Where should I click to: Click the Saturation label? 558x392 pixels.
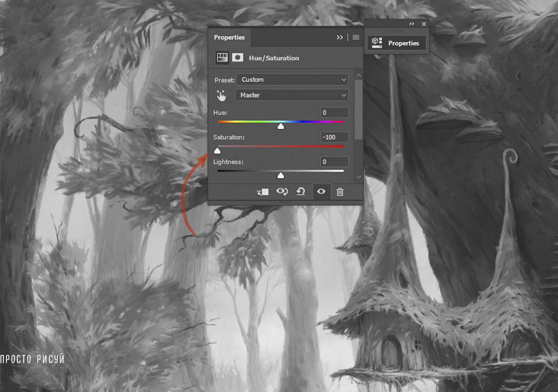(229, 137)
